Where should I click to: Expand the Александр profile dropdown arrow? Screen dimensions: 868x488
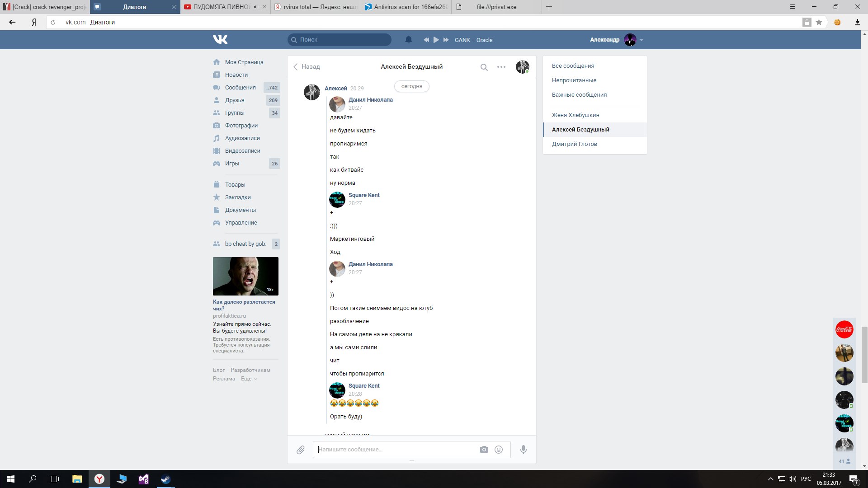(x=642, y=40)
